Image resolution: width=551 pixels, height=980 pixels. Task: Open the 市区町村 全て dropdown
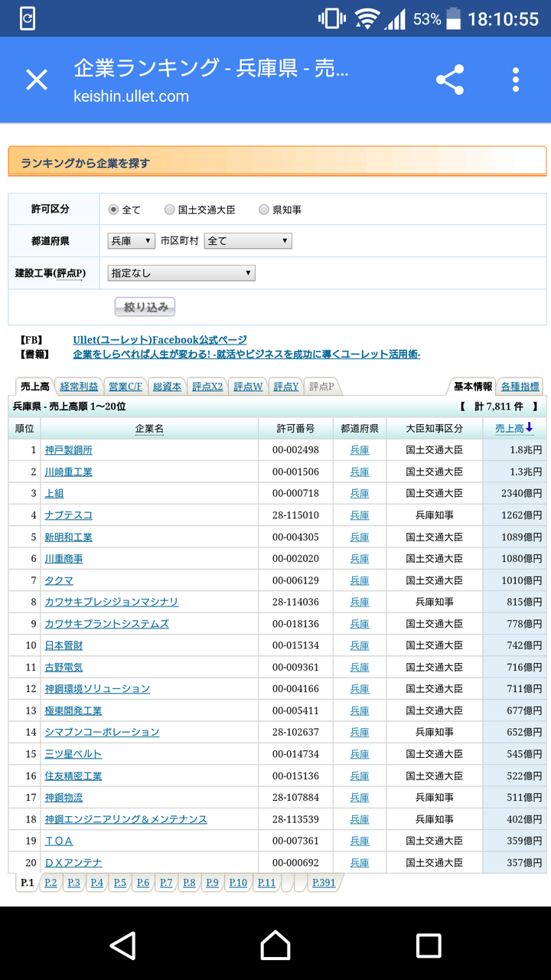pyautogui.click(x=248, y=241)
